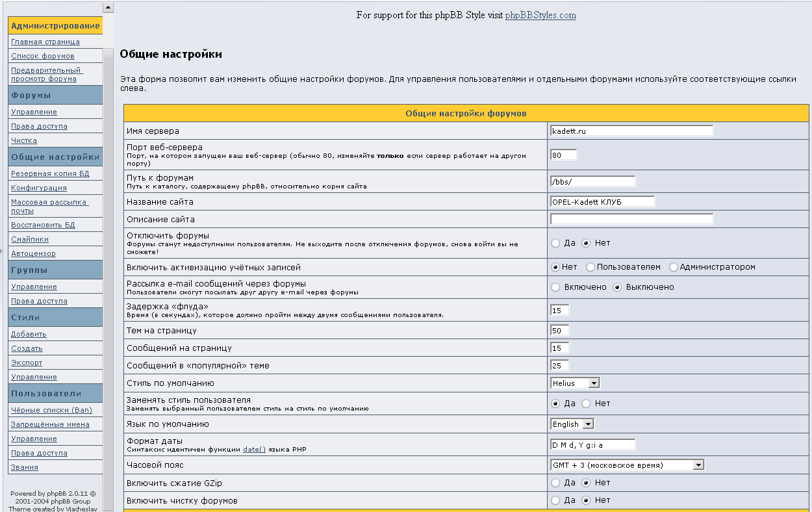Open the "Массовая рассылка почты" link
This screenshot has width=812, height=512.
pos(49,206)
